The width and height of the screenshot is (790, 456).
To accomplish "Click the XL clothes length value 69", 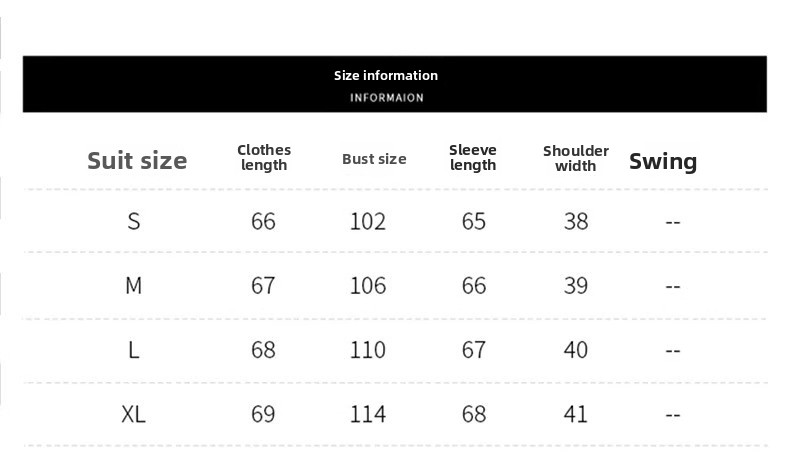I will [x=264, y=414].
